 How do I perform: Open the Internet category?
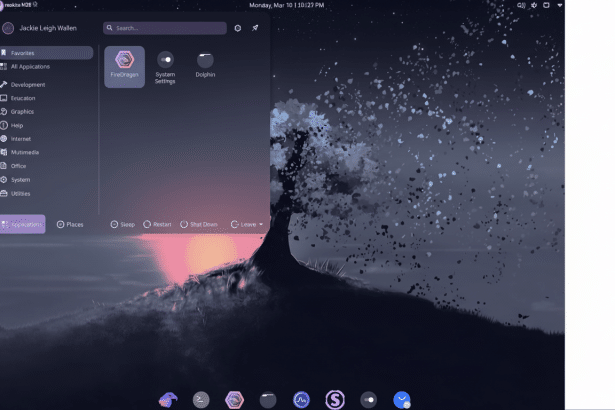46,139
